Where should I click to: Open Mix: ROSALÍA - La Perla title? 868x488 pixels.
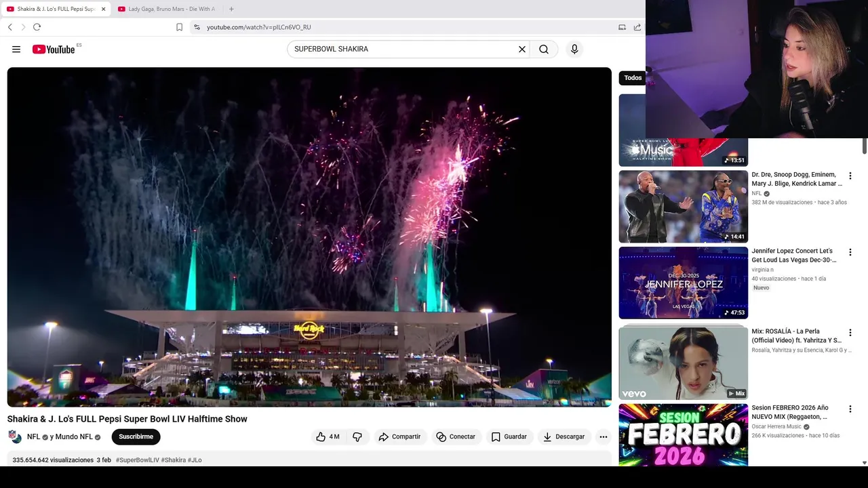797,336
